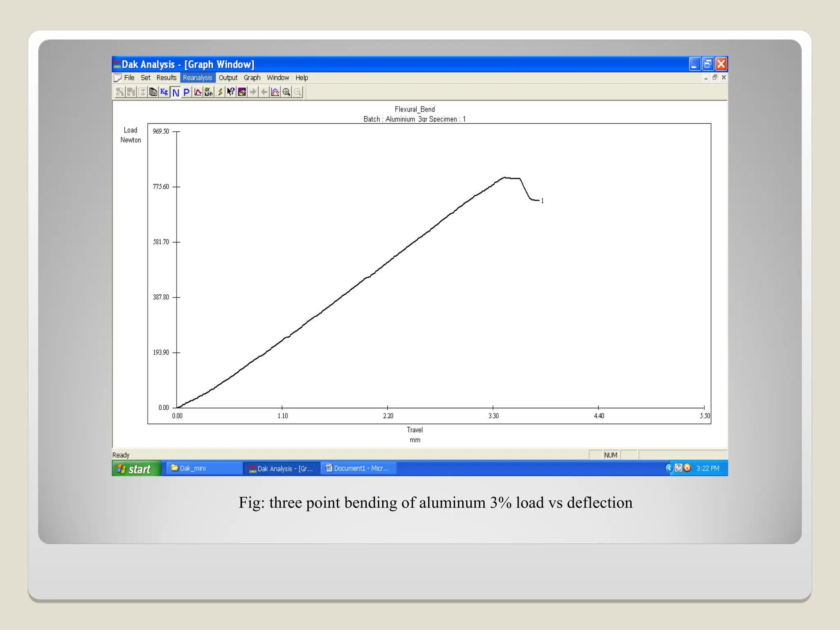Screen dimensions: 840x630
Task: Select Dak Analysis taskbar button
Action: tap(281, 468)
